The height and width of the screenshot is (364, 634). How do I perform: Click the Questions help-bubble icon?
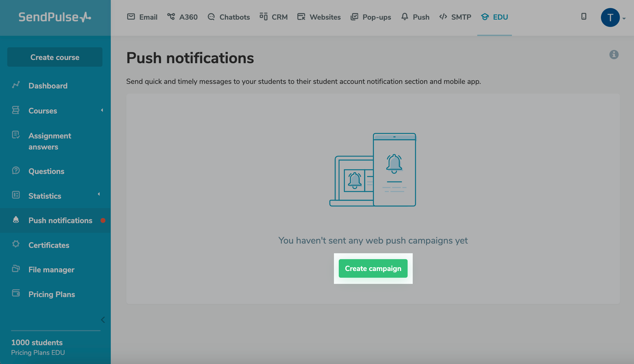[16, 170]
